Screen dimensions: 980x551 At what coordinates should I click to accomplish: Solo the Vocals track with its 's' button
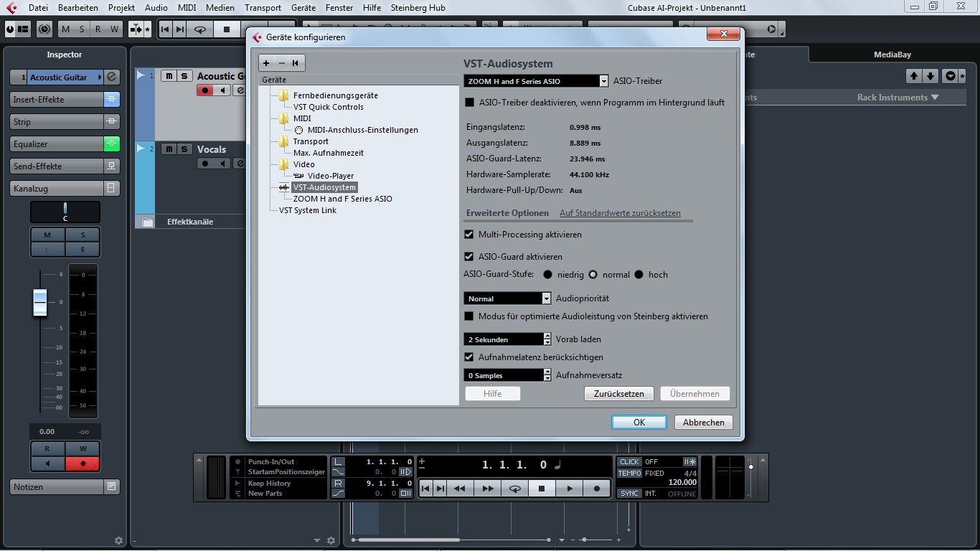tap(184, 149)
